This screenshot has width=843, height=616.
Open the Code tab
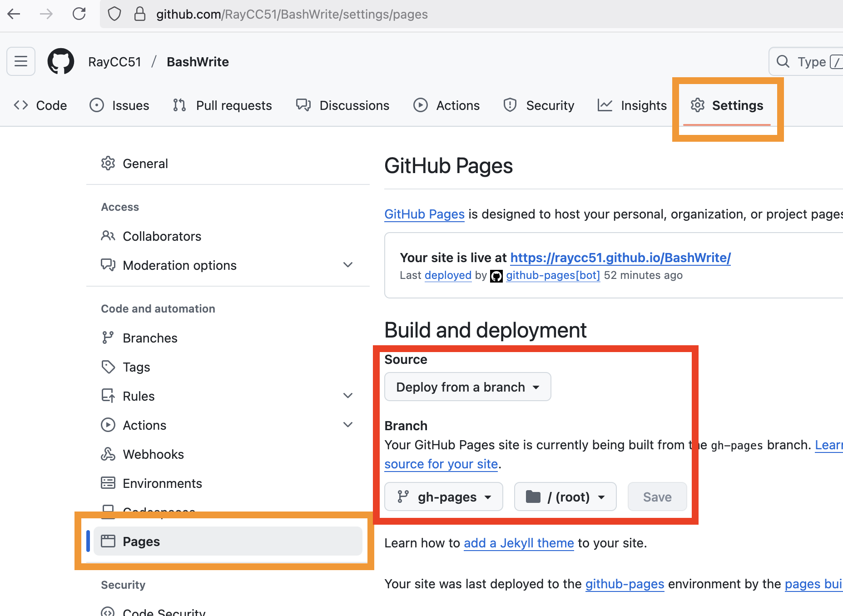[40, 105]
